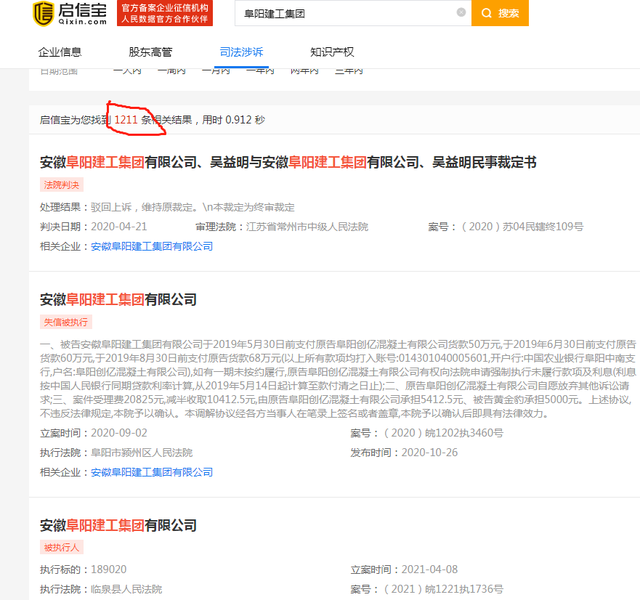
Task: Open the result title above the 被执行人 tag
Action: pyautogui.click(x=118, y=525)
